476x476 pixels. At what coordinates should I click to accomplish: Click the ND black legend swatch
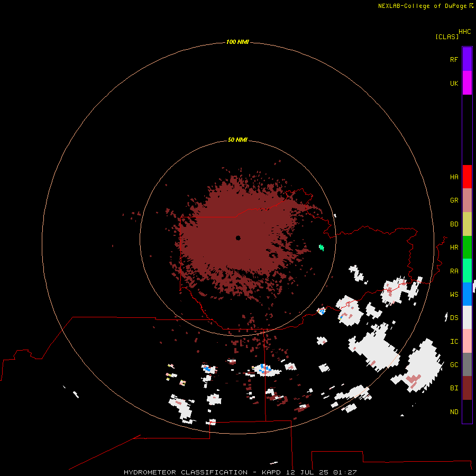(467, 411)
